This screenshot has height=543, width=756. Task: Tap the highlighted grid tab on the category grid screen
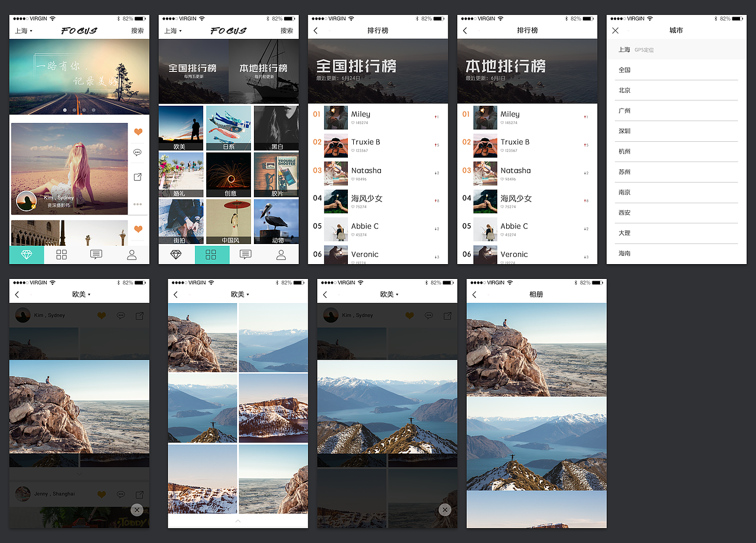(x=211, y=255)
